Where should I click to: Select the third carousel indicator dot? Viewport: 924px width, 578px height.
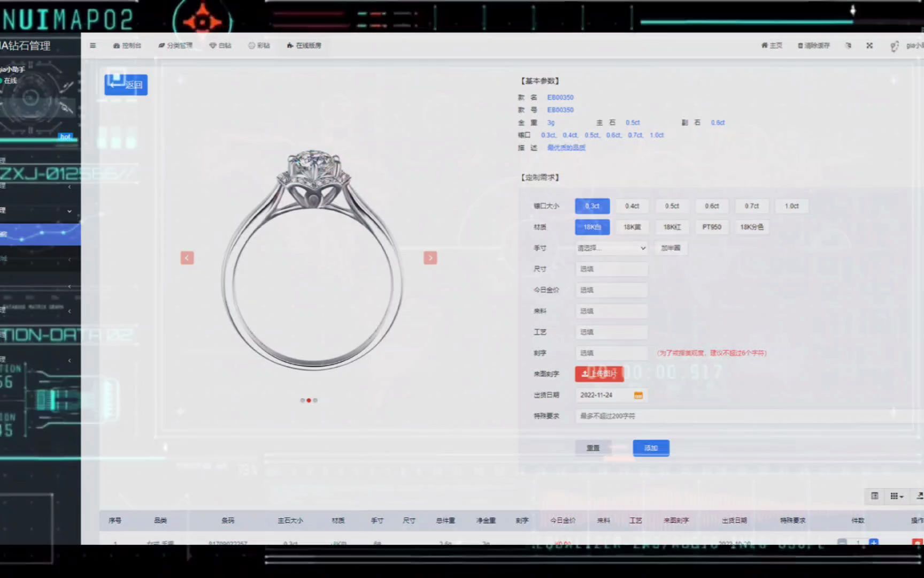315,400
